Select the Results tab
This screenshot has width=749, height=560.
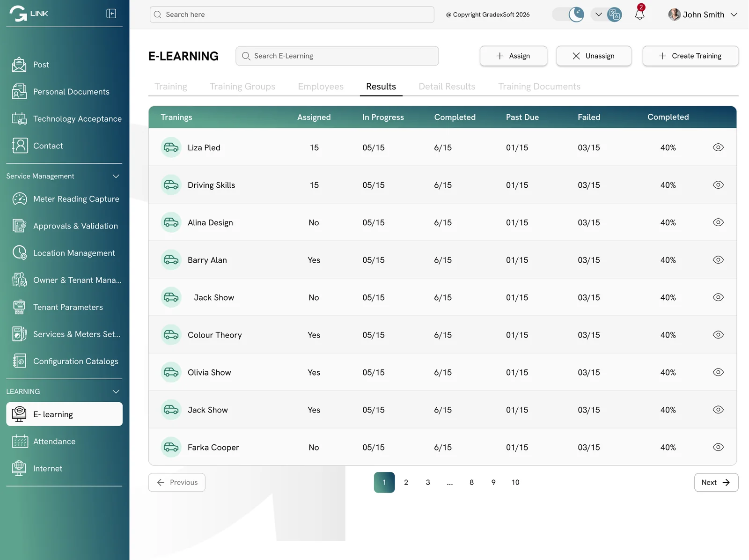click(x=381, y=87)
